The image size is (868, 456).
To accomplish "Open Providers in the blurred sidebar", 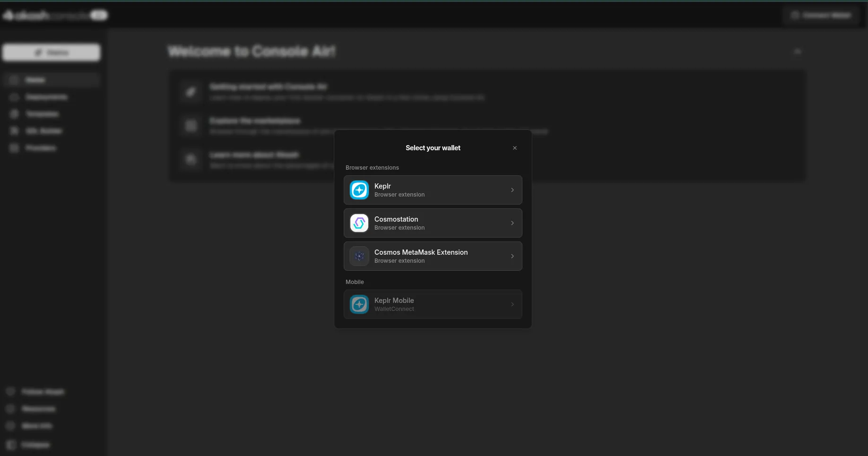I will point(52,148).
